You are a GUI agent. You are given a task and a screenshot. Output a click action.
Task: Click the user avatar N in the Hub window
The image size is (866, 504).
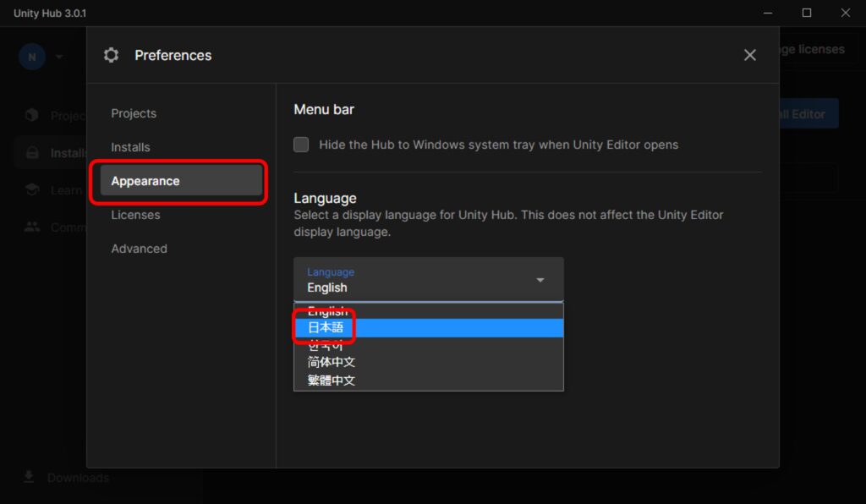pos(32,57)
